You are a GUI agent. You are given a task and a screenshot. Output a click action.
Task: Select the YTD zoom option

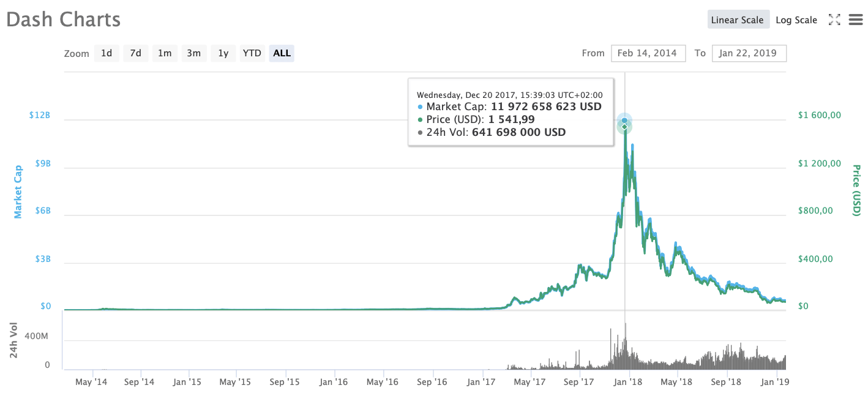coord(252,53)
